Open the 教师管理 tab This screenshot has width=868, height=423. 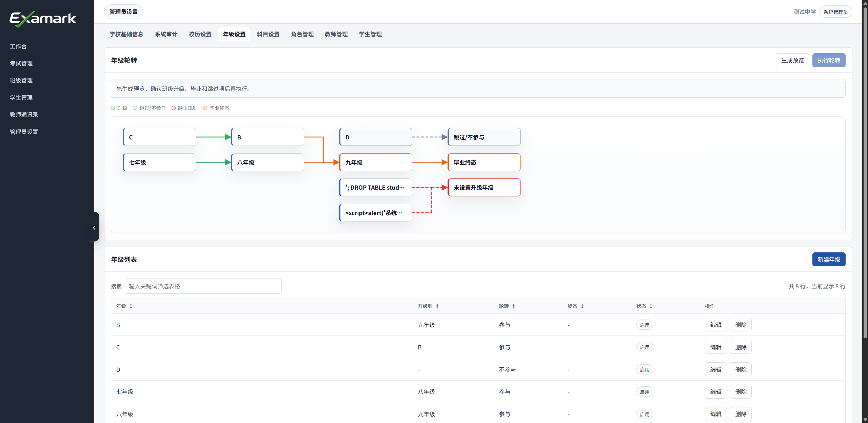click(x=336, y=34)
